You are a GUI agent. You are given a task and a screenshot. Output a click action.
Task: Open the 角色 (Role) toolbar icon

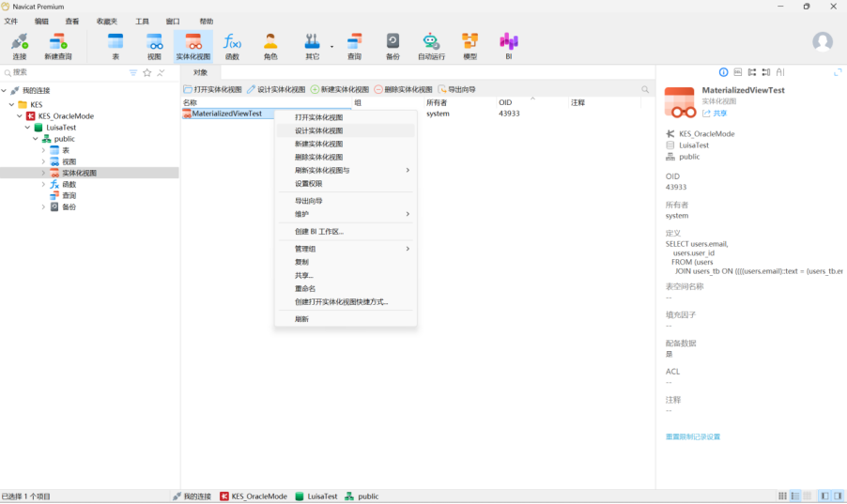[270, 45]
